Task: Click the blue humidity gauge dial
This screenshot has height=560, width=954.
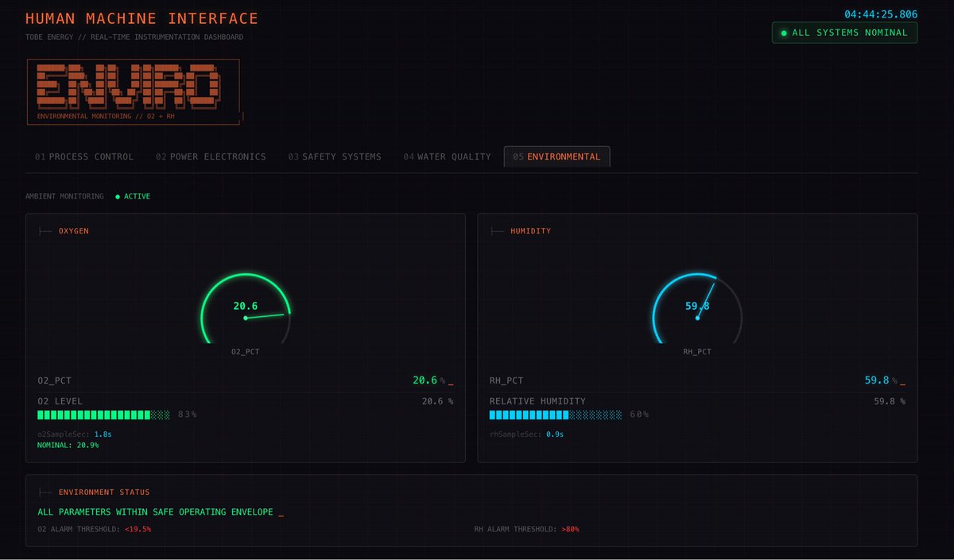Action: (x=697, y=309)
